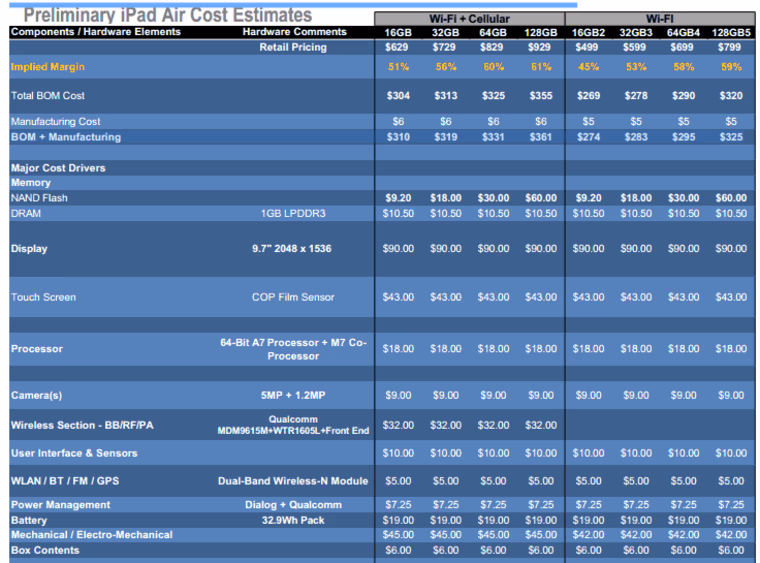Click the $9.20 NAND Flash cell under 16GB

pos(398,198)
